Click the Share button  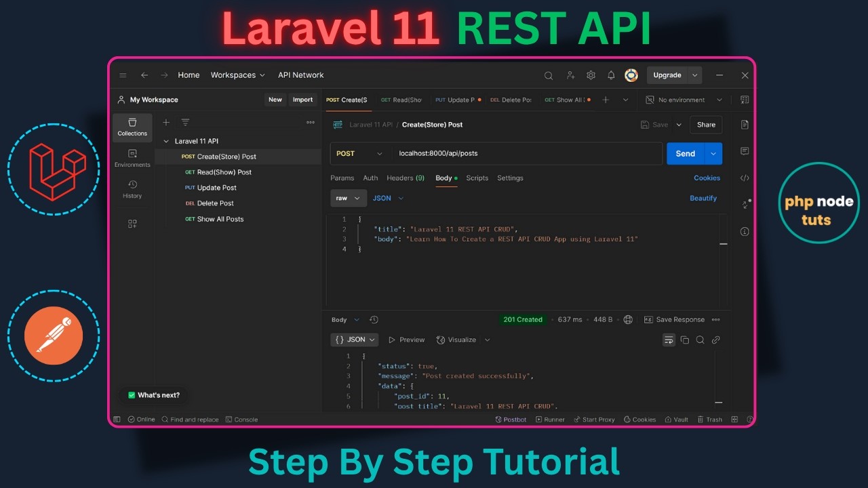pyautogui.click(x=706, y=125)
